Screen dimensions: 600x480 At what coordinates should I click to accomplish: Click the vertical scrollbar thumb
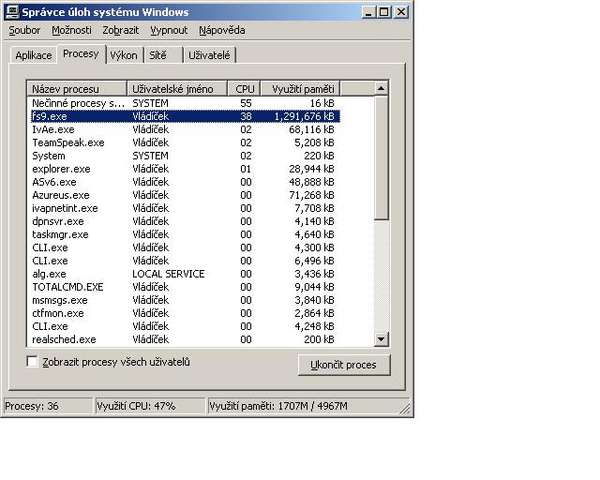(381, 158)
